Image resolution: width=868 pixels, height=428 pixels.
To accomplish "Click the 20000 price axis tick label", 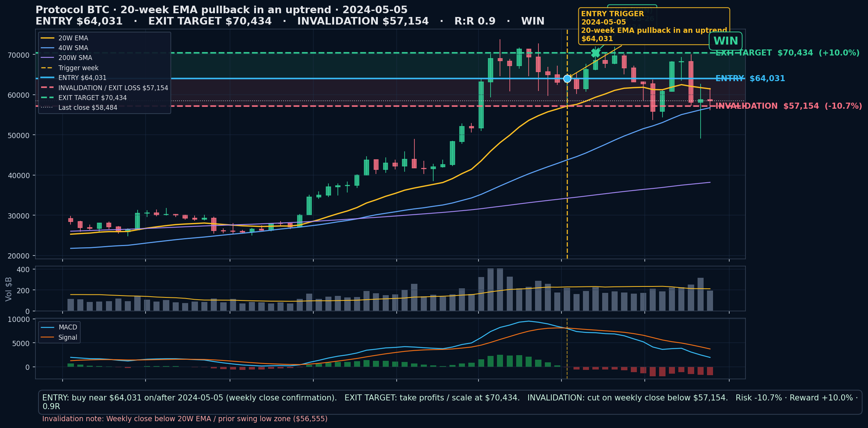I will click(18, 256).
